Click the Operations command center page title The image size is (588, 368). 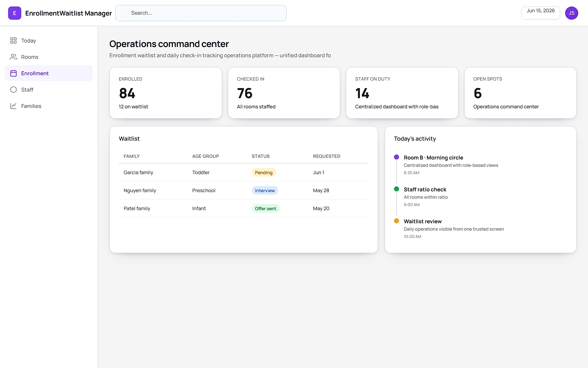coord(169,44)
